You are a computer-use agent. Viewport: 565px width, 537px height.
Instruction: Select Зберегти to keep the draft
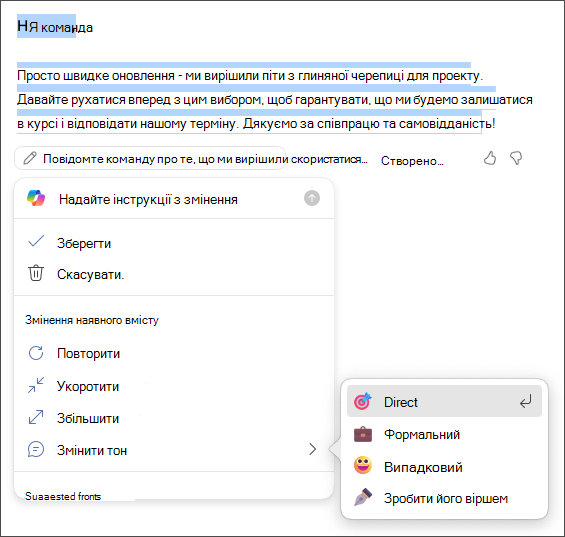point(174,243)
